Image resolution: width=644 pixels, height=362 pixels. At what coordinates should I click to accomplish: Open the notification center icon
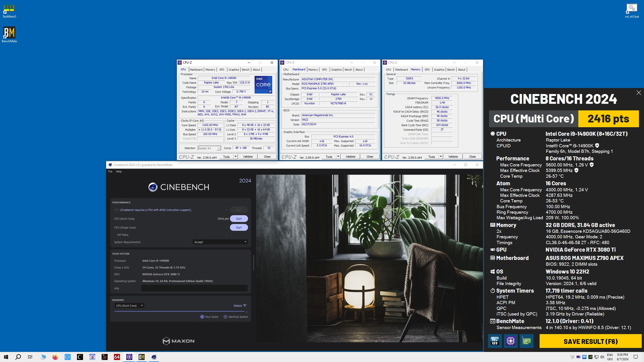(635, 357)
